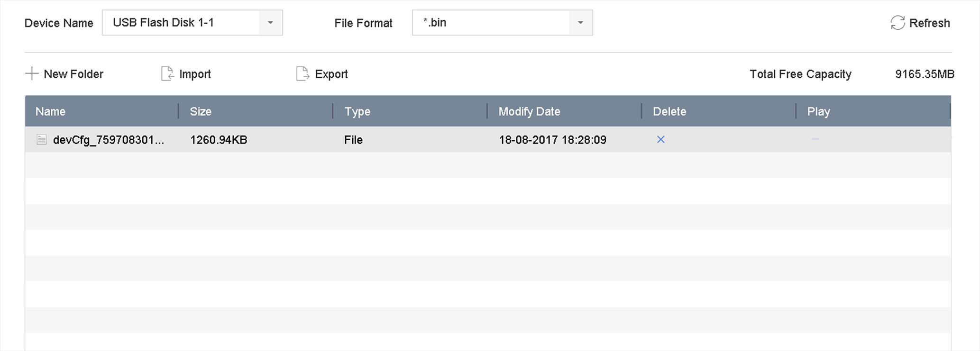
Task: Click the Modify Date column header
Action: click(529, 111)
